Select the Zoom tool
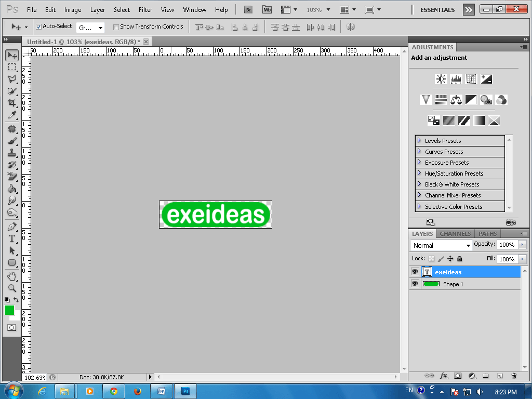 [x=12, y=288]
